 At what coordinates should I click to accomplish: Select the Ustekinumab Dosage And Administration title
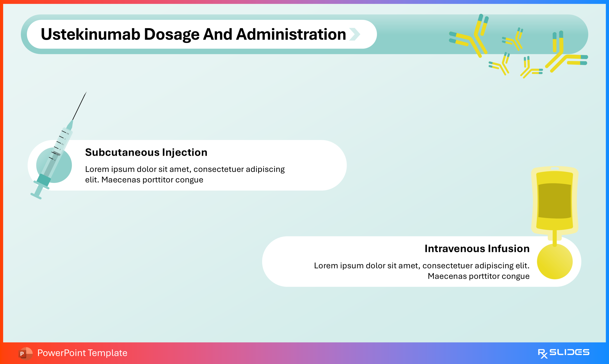click(x=193, y=34)
